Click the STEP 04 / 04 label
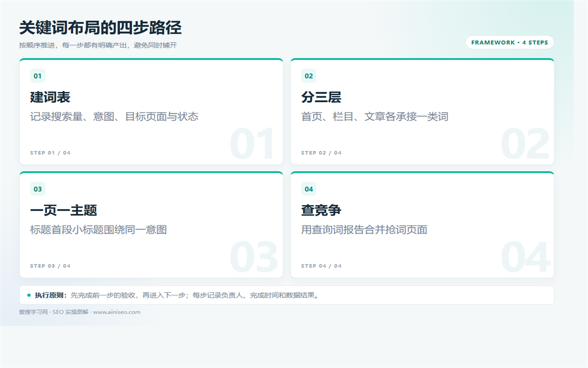Viewport: 588px width, 368px height. [321, 266]
